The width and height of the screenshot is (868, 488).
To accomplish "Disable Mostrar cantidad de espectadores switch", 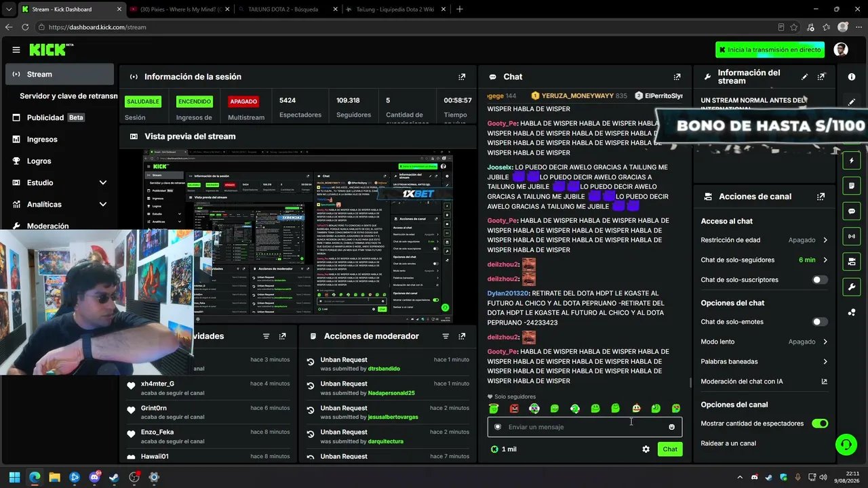I will tap(820, 424).
